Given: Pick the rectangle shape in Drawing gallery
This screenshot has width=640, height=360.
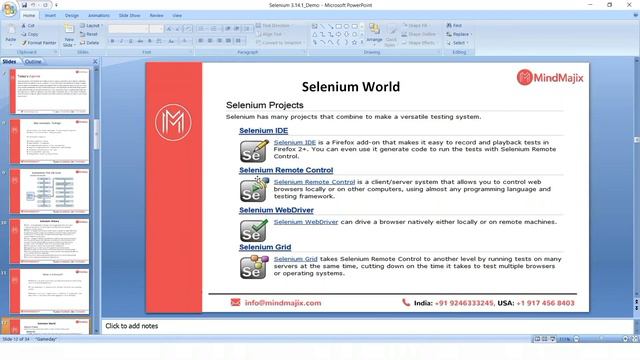Looking at the screenshot, I should pyautogui.click(x=339, y=27).
